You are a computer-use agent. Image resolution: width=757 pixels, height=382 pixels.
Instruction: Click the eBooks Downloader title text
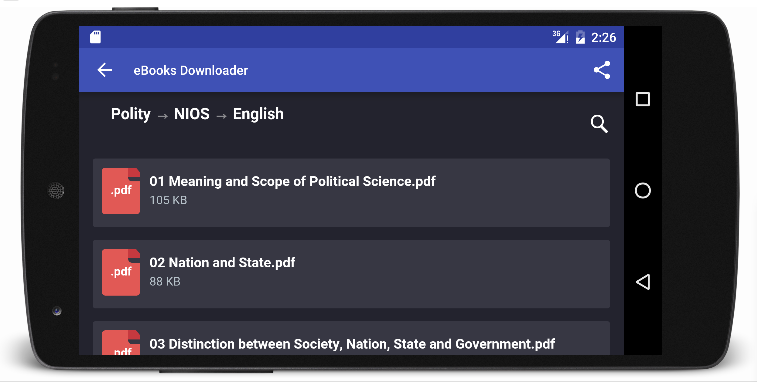[191, 71]
